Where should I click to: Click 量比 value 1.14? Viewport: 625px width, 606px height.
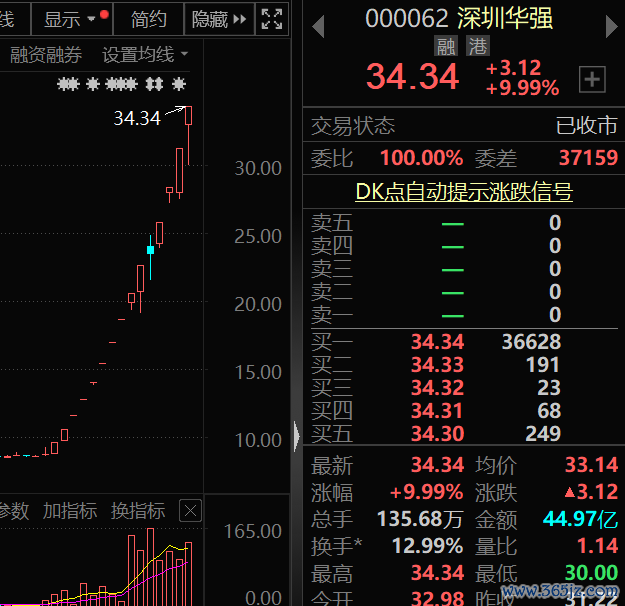[x=597, y=546]
